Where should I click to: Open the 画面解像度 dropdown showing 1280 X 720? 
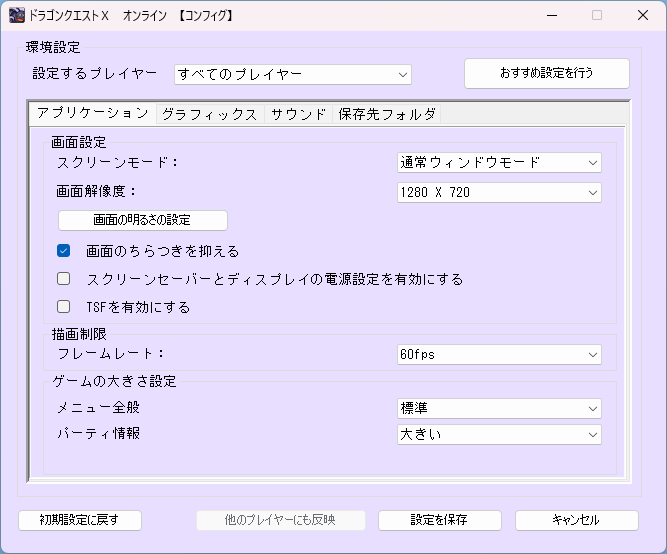499,192
